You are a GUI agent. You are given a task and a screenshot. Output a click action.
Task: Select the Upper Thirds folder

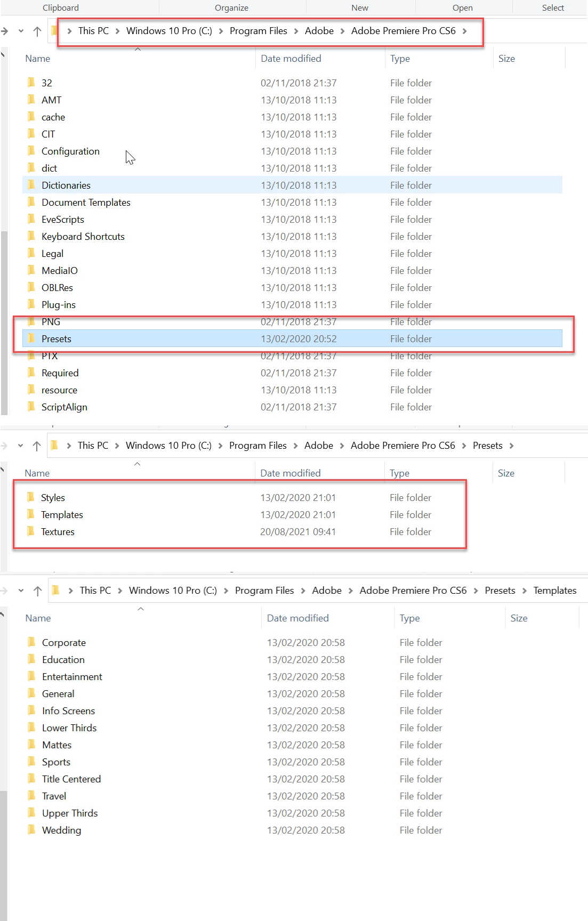click(70, 813)
